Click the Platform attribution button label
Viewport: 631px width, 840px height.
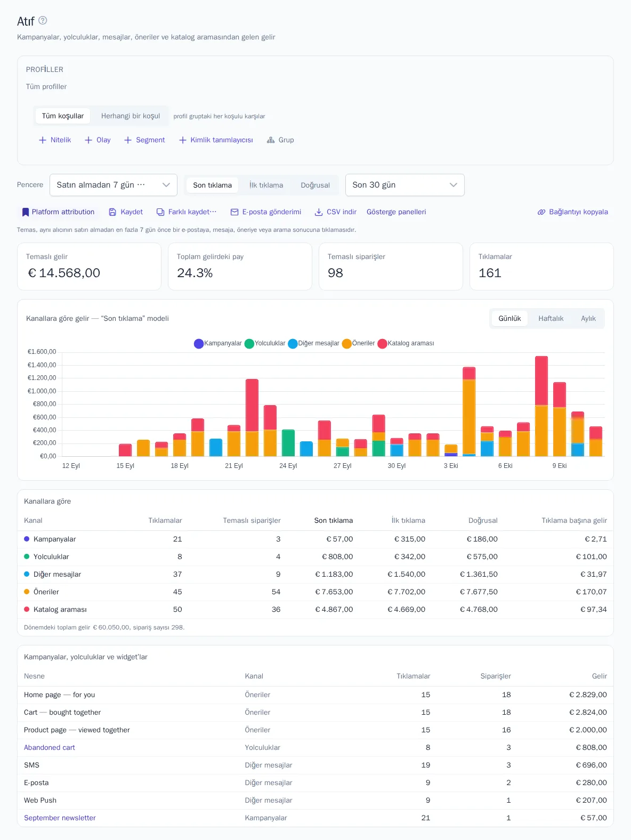click(63, 212)
